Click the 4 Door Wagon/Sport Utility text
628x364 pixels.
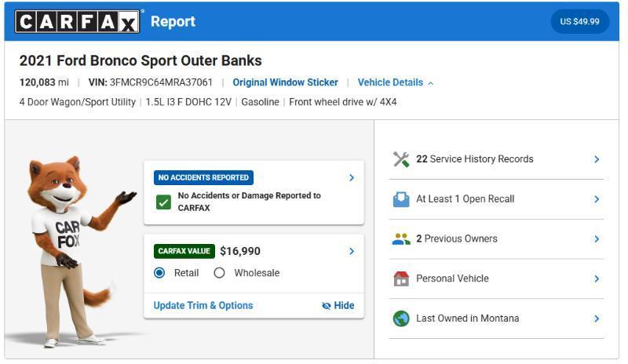click(x=77, y=102)
